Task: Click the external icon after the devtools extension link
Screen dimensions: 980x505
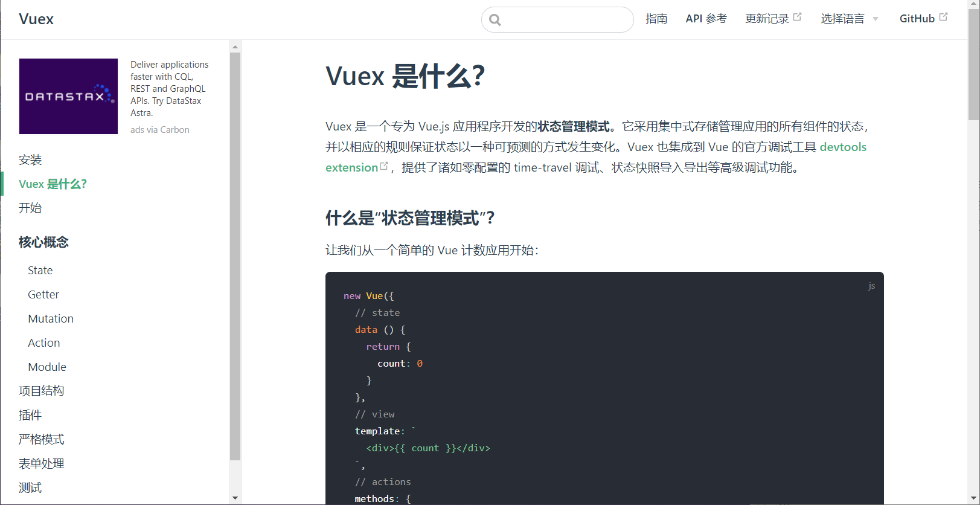Action: point(384,166)
